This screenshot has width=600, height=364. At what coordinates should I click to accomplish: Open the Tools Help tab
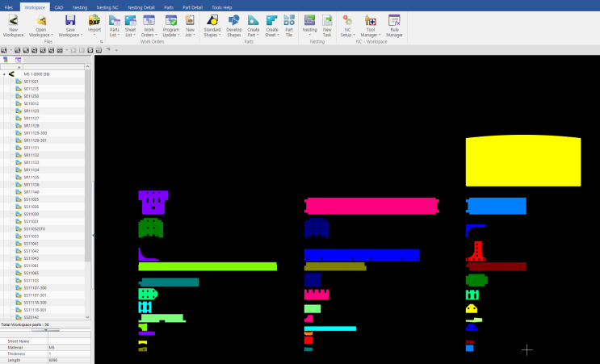[x=221, y=7]
